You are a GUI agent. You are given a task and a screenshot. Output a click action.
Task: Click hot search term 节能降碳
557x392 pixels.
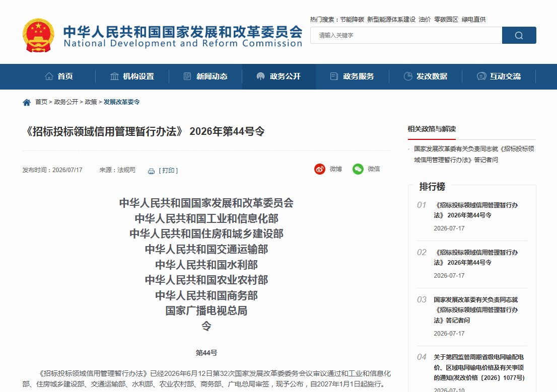point(352,20)
